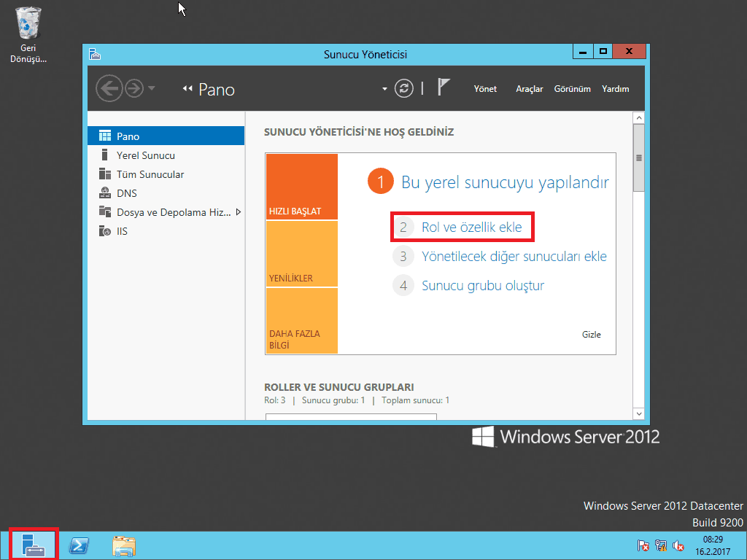Open dropdown arrow beside refresh icon
Viewport: 747px width, 560px height.
384,89
